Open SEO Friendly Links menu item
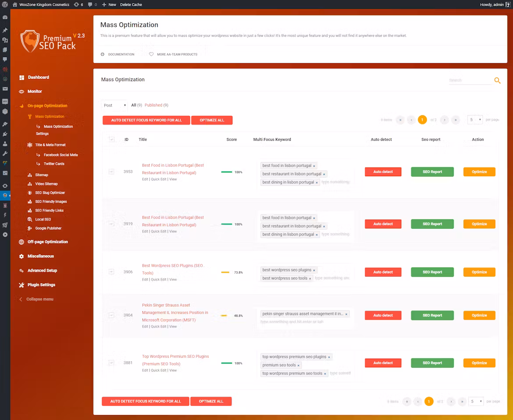 click(50, 210)
